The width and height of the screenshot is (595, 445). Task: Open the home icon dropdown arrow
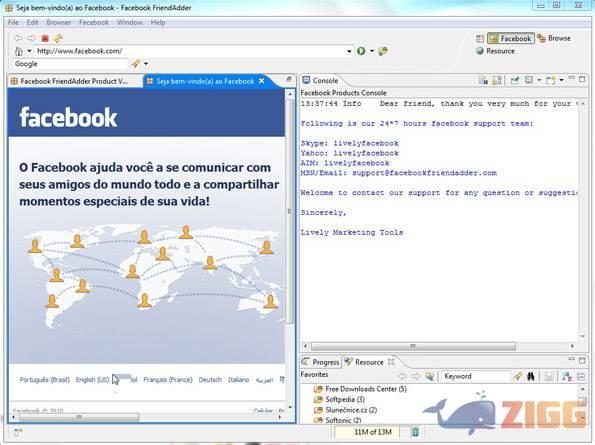[x=29, y=51]
